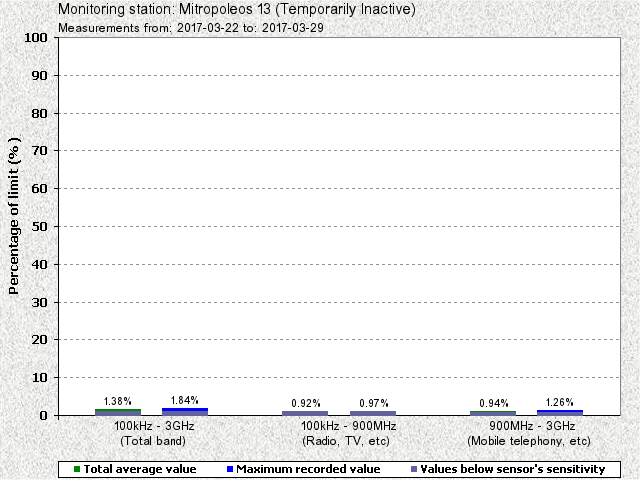Click the '0.97%' value label
This screenshot has height=480, width=640.
(374, 403)
